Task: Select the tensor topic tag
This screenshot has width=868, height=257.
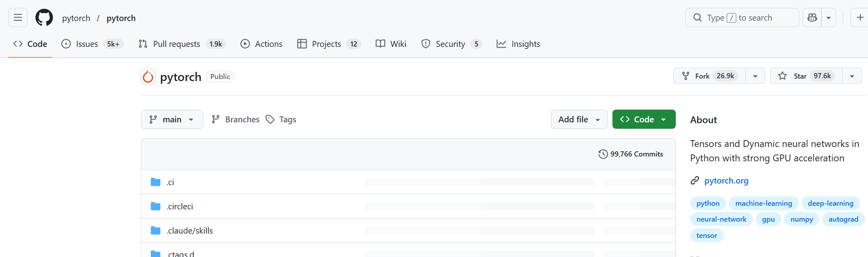Action: coord(707,236)
